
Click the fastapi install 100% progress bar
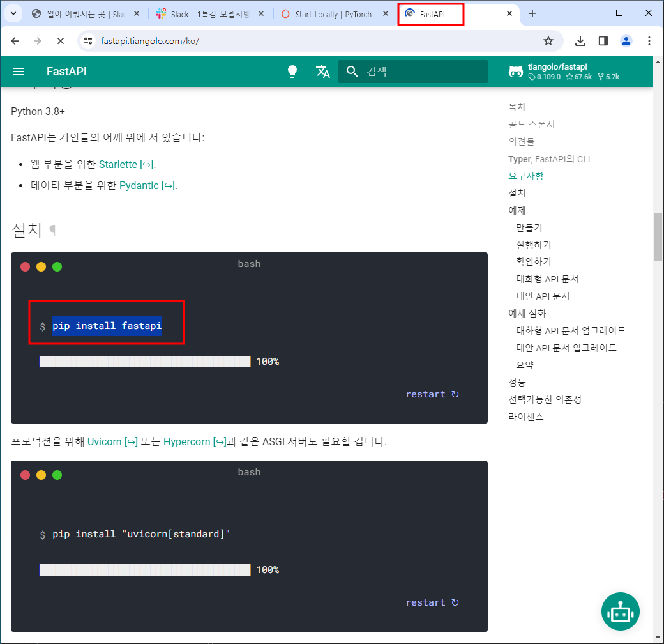coord(145,362)
